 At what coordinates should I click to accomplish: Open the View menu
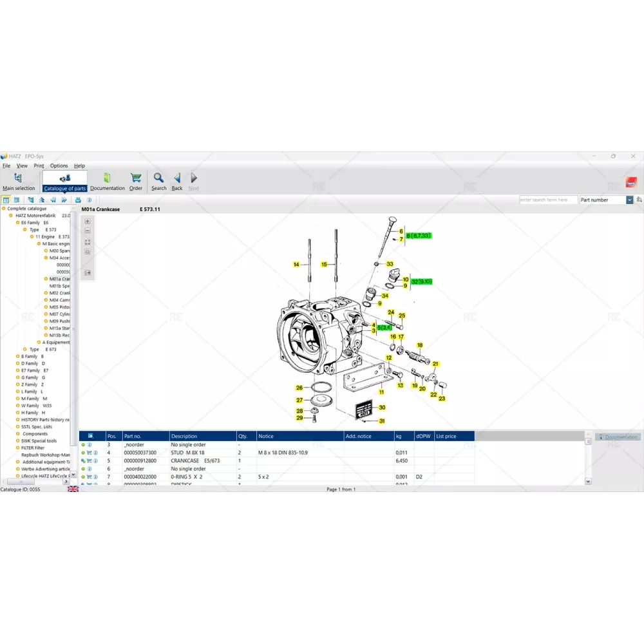point(22,166)
